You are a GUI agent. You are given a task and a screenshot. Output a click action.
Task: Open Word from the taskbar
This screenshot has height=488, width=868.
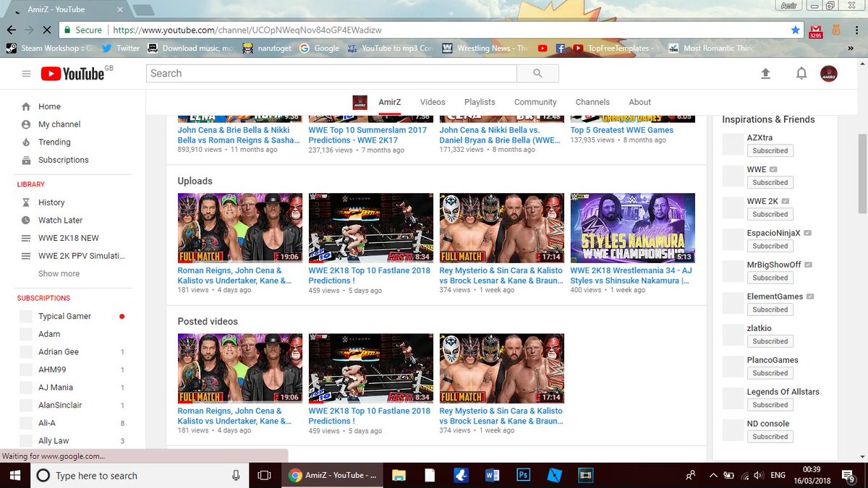pyautogui.click(x=493, y=475)
